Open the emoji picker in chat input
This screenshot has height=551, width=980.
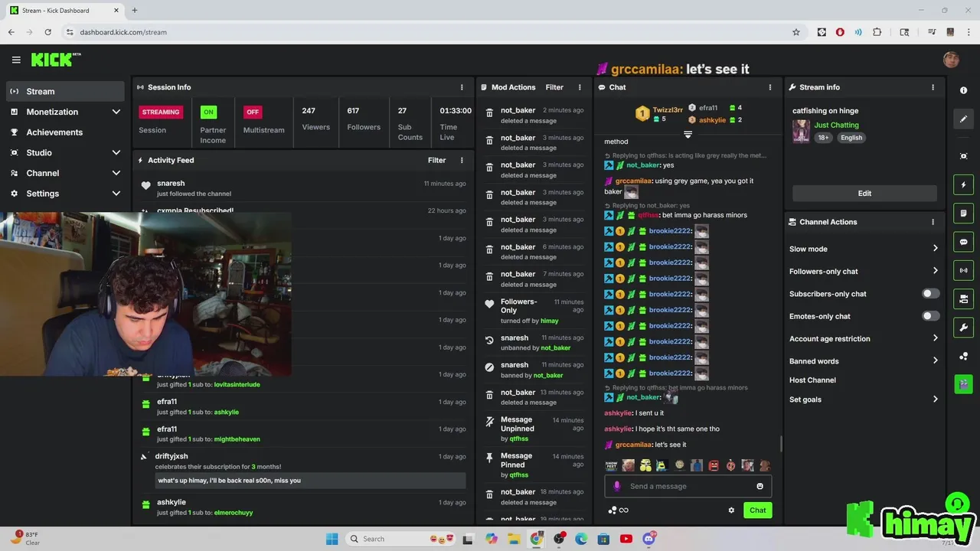pos(759,486)
